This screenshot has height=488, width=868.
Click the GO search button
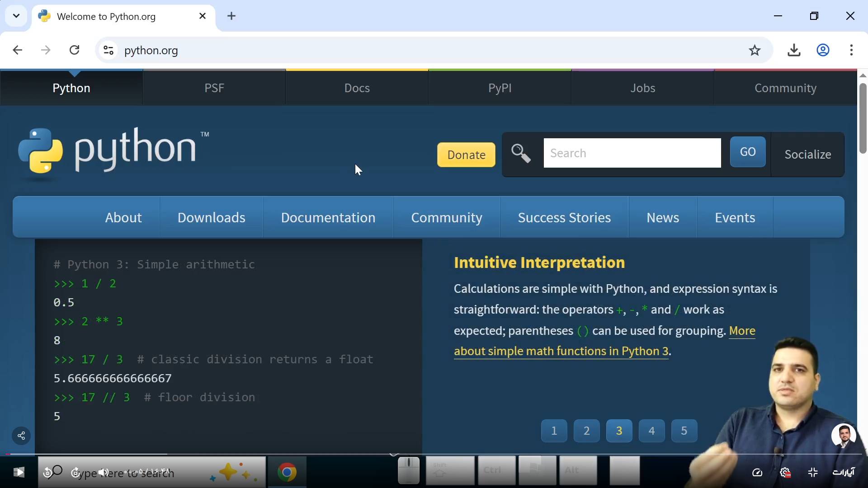click(x=748, y=152)
